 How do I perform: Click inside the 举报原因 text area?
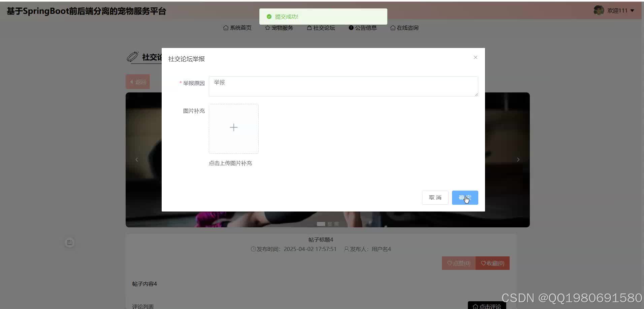pos(343,86)
